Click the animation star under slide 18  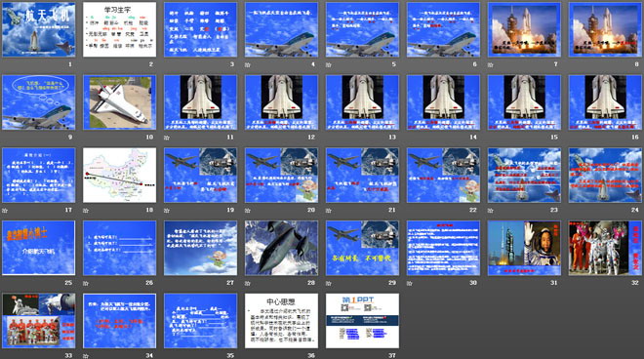point(86,211)
